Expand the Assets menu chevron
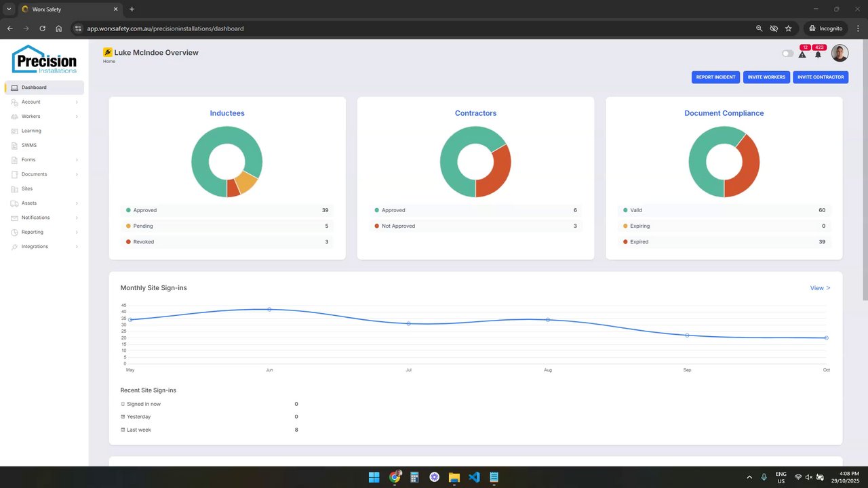 coord(77,203)
